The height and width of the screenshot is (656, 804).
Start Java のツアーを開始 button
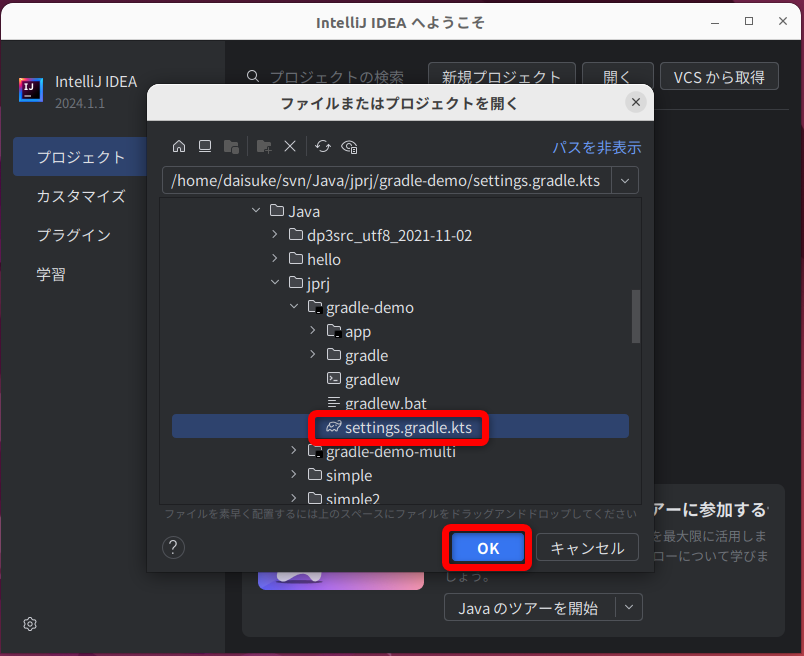528,608
